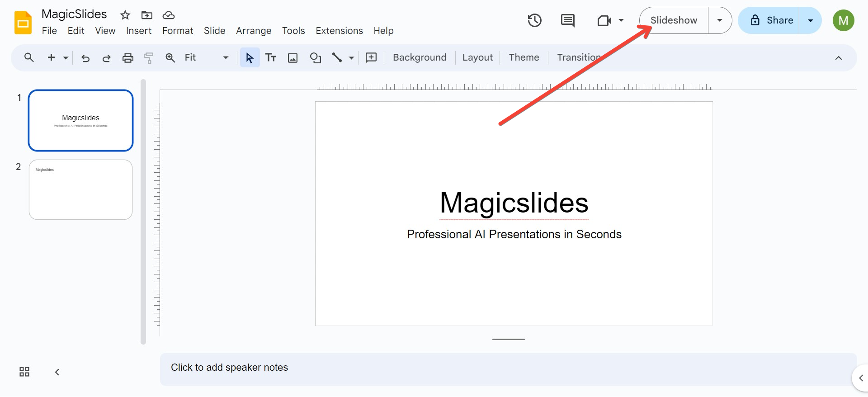Open version history clock icon
This screenshot has height=397, width=868.
tap(534, 20)
